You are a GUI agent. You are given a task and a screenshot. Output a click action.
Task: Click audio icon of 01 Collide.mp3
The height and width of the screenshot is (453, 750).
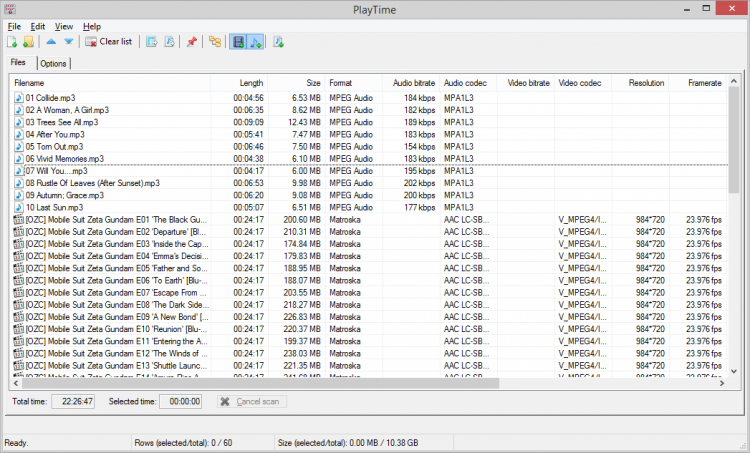pyautogui.click(x=19, y=98)
